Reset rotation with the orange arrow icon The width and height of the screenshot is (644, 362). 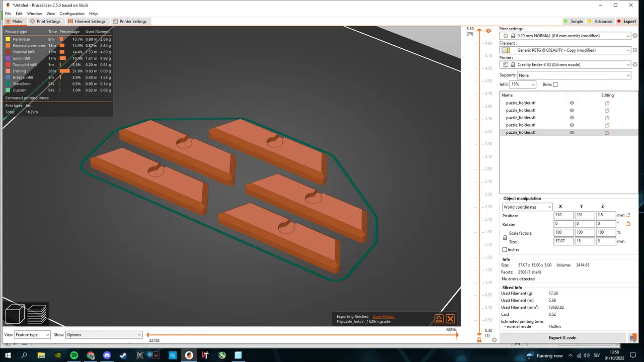(628, 224)
